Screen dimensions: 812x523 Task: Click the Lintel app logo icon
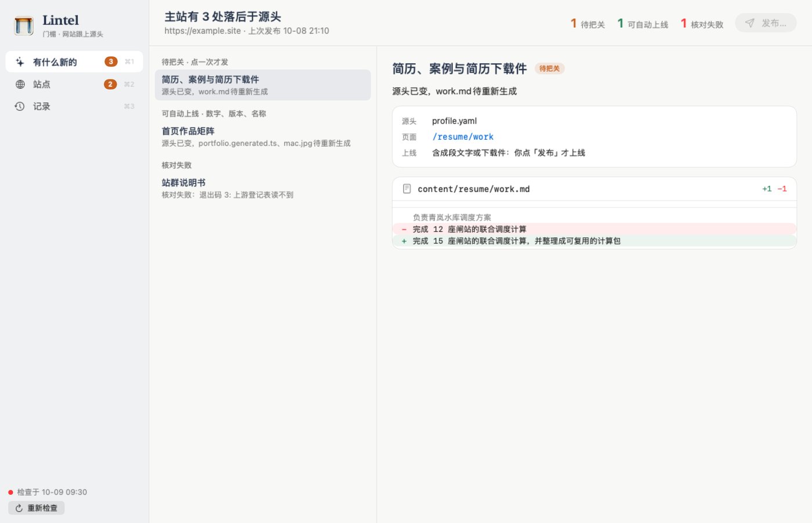click(24, 26)
